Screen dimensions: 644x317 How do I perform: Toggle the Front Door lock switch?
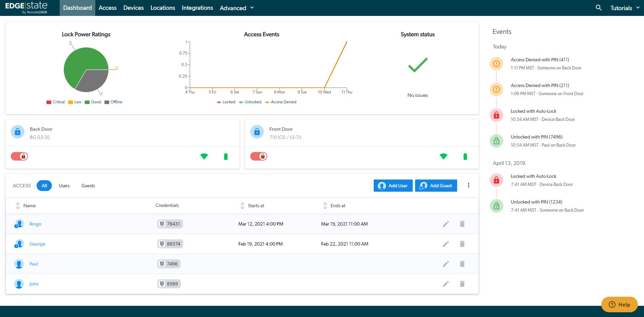[259, 156]
